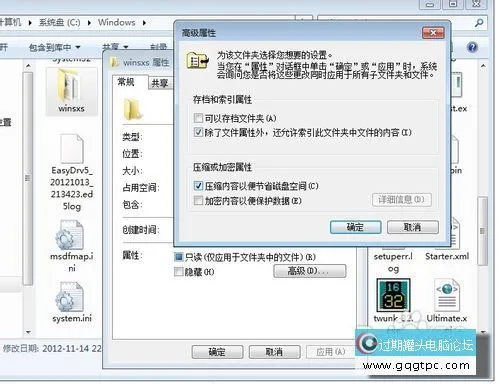Select the system.ini file icon
This screenshot has height=384, width=500.
pos(70,297)
